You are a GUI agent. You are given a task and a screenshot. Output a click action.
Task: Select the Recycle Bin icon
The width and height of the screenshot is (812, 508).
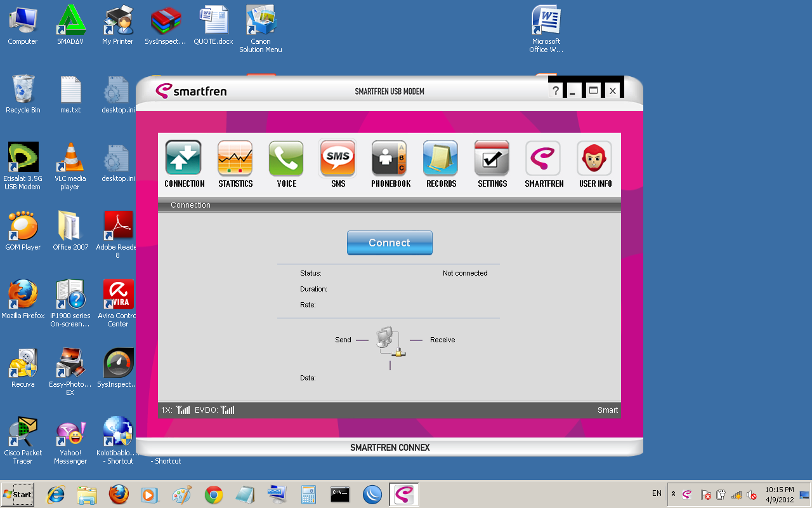[x=23, y=95]
